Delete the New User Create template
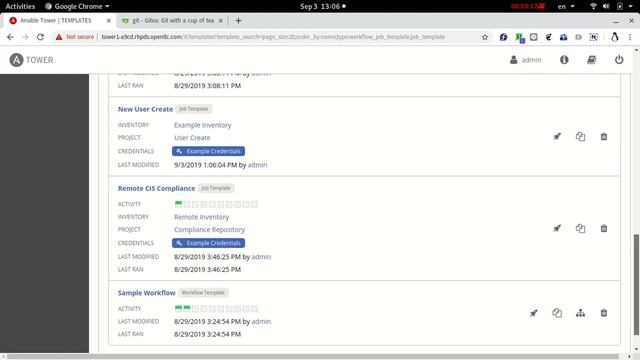 click(604, 136)
